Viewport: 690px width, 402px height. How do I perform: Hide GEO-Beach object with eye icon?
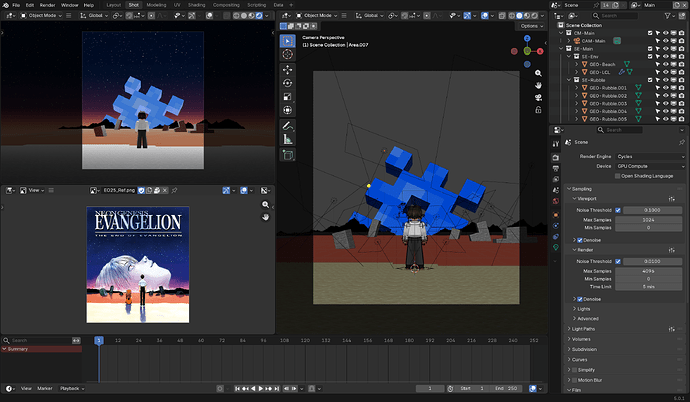coord(665,64)
